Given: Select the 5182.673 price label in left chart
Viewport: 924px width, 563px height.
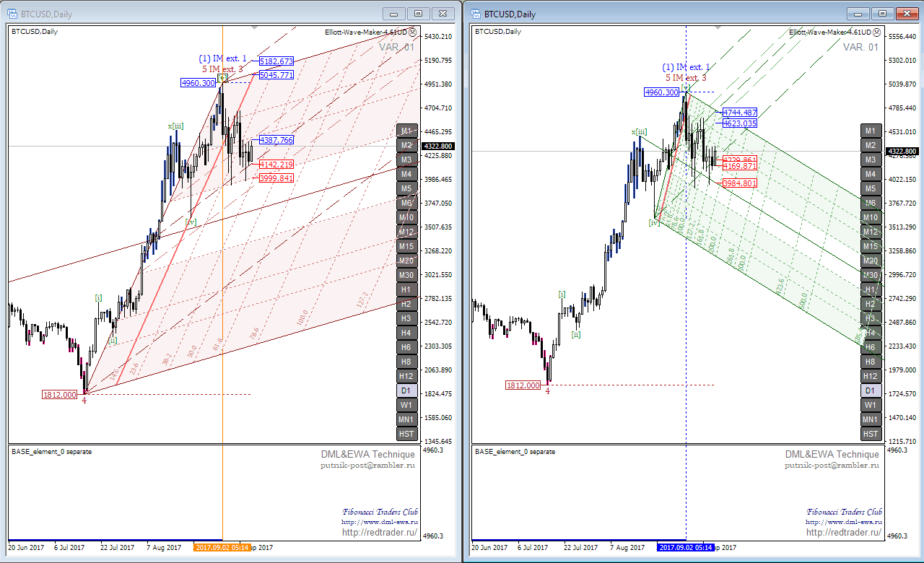Looking at the screenshot, I should 276,61.
